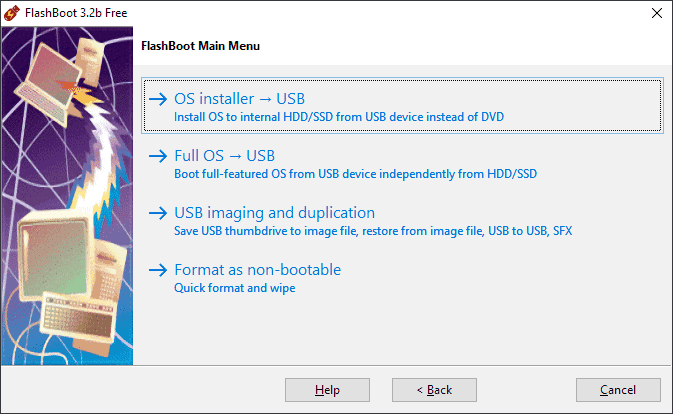
Task: Click the arrow icon beside OS installer → USB
Action: click(158, 99)
